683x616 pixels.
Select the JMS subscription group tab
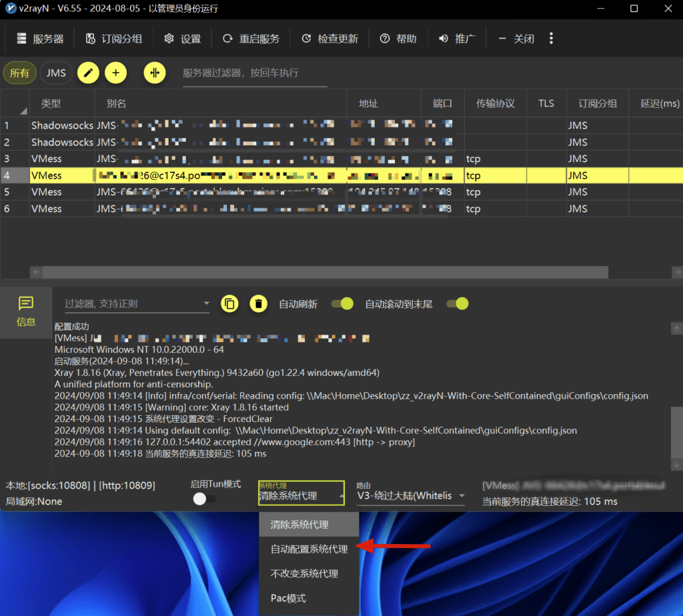tap(56, 73)
